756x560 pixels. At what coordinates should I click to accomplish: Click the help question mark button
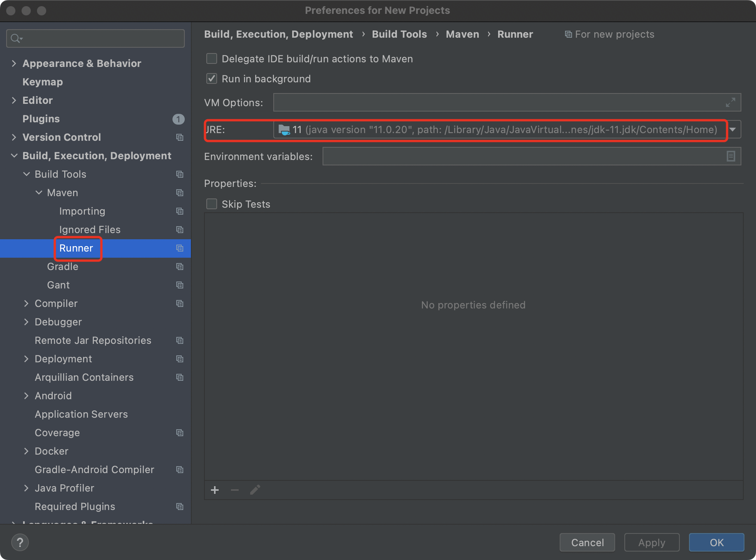click(20, 542)
